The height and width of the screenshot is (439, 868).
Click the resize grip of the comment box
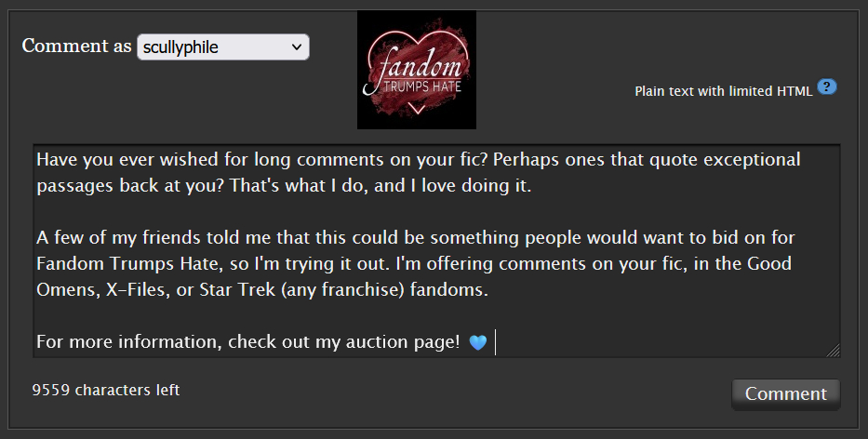pos(834,351)
